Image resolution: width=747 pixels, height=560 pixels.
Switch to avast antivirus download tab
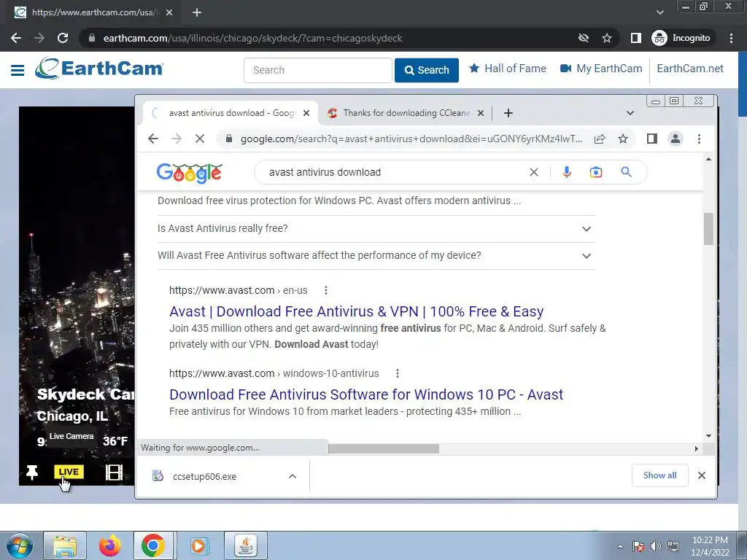click(231, 113)
